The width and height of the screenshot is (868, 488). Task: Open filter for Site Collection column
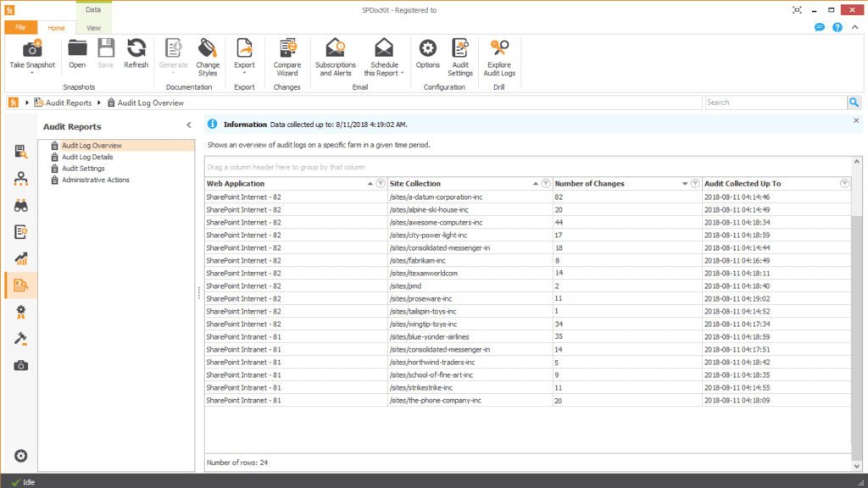click(546, 183)
